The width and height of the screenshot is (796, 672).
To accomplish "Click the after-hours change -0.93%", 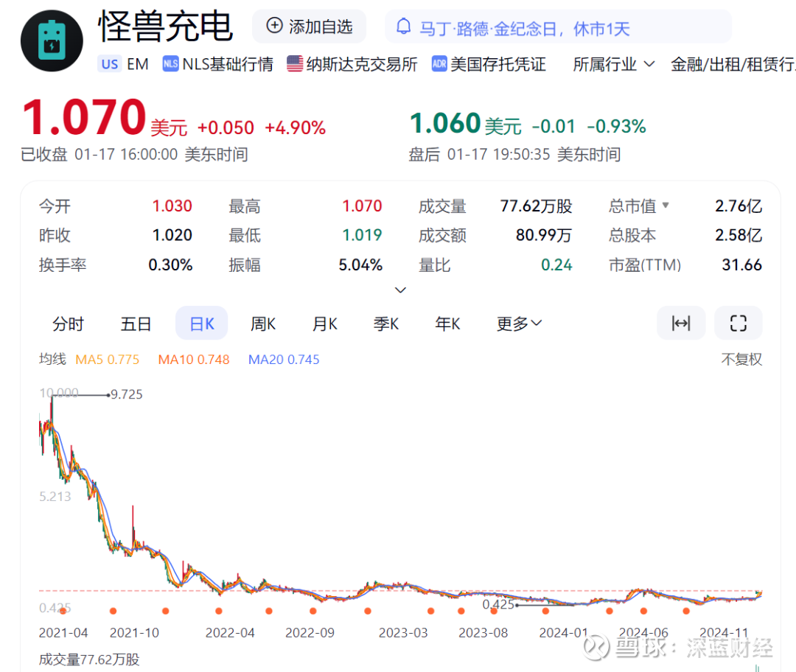I will pyautogui.click(x=616, y=127).
